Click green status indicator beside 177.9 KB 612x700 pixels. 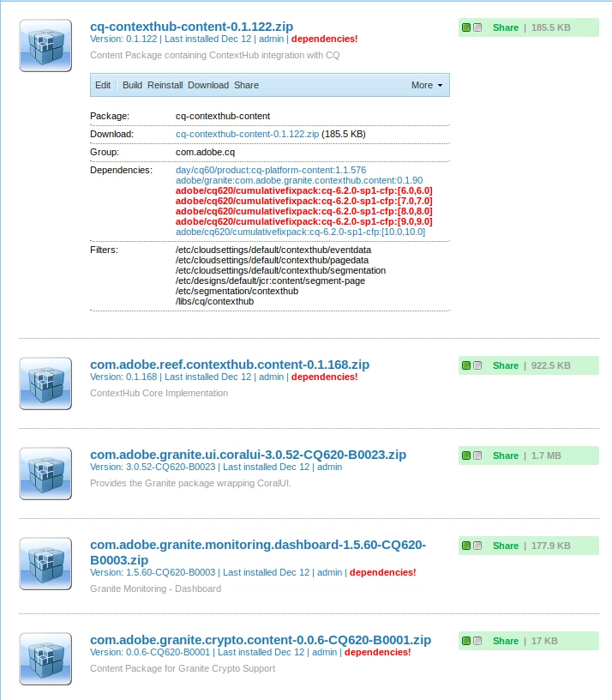click(x=466, y=546)
